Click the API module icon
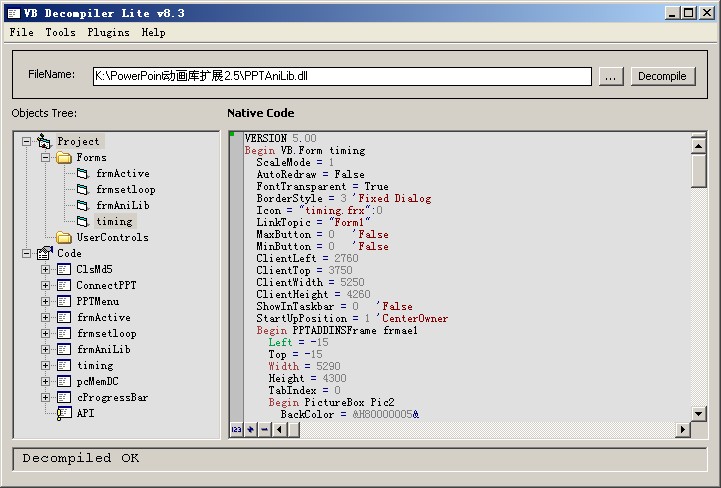 64,413
